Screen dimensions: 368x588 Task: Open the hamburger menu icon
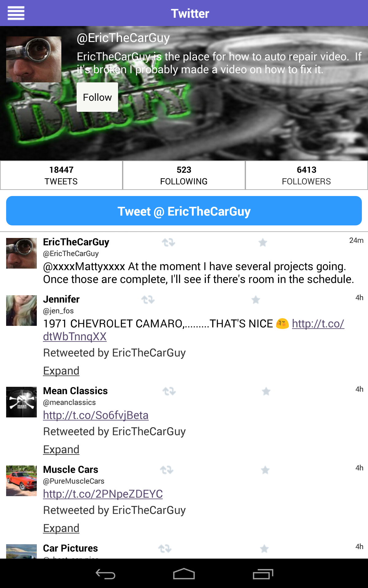click(16, 13)
